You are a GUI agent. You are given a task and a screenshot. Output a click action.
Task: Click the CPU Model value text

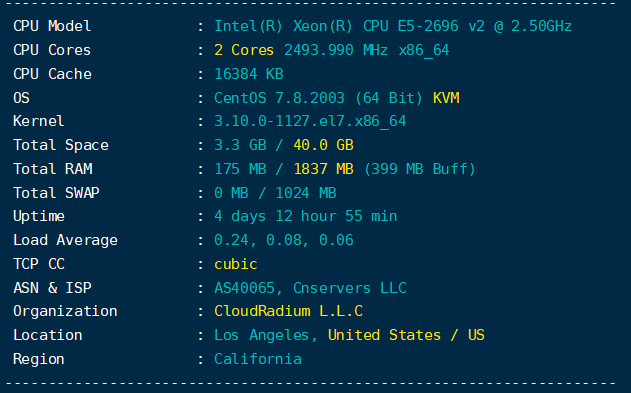[393, 27]
